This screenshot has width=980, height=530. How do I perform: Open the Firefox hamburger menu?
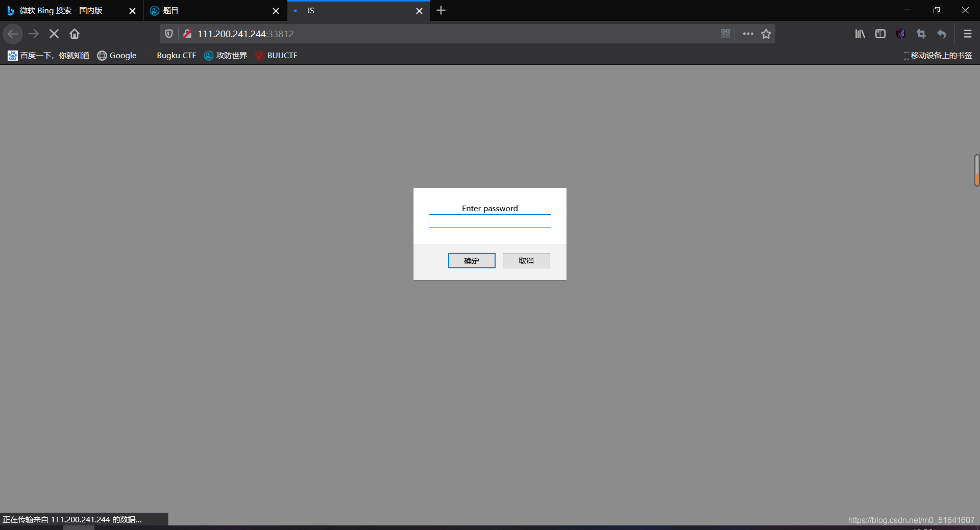click(x=967, y=34)
